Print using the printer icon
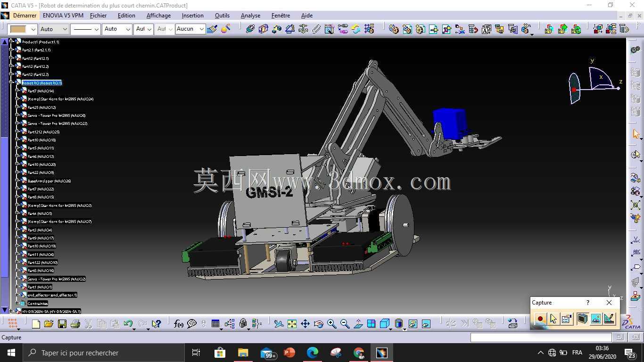Screen dimensions: 644x362 tap(75, 324)
